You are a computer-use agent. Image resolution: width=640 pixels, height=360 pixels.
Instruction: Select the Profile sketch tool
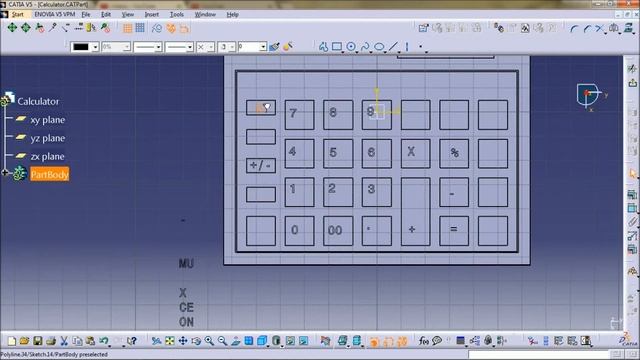coord(323,47)
